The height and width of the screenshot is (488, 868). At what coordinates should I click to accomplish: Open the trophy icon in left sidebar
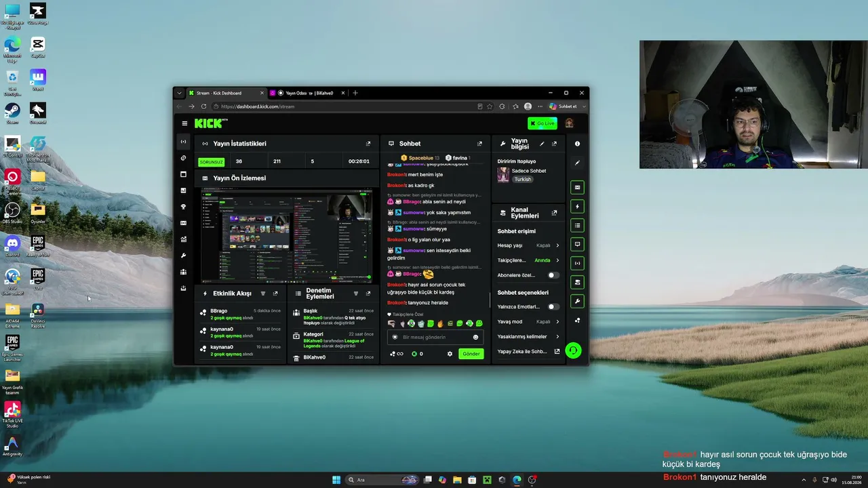coord(183,207)
